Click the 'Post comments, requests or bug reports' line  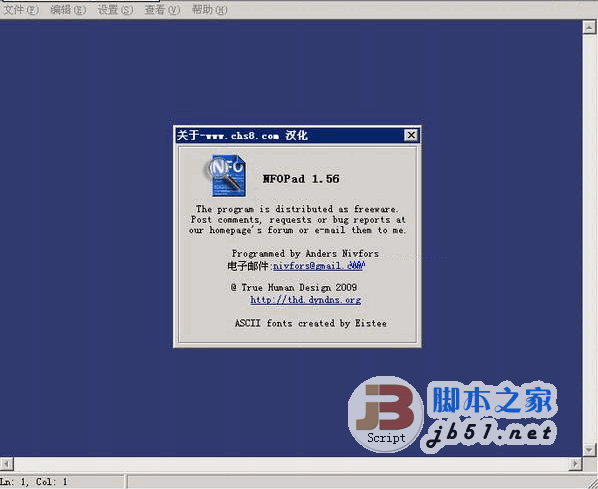tap(298, 220)
